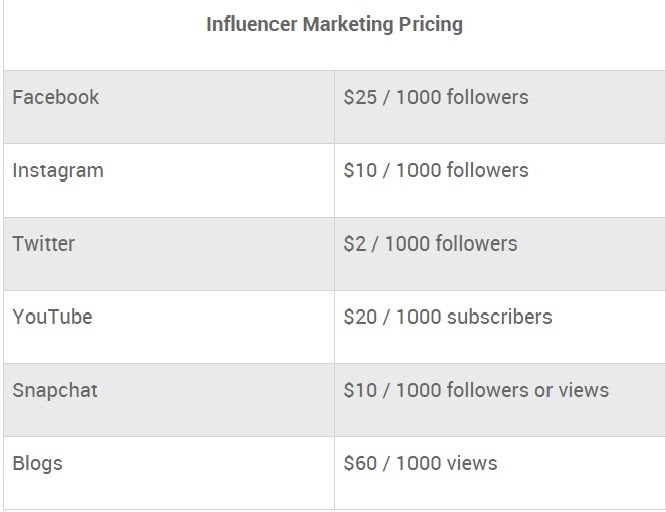Select the Blogs platform cell
Screen dimensions: 666x512
click(x=38, y=463)
